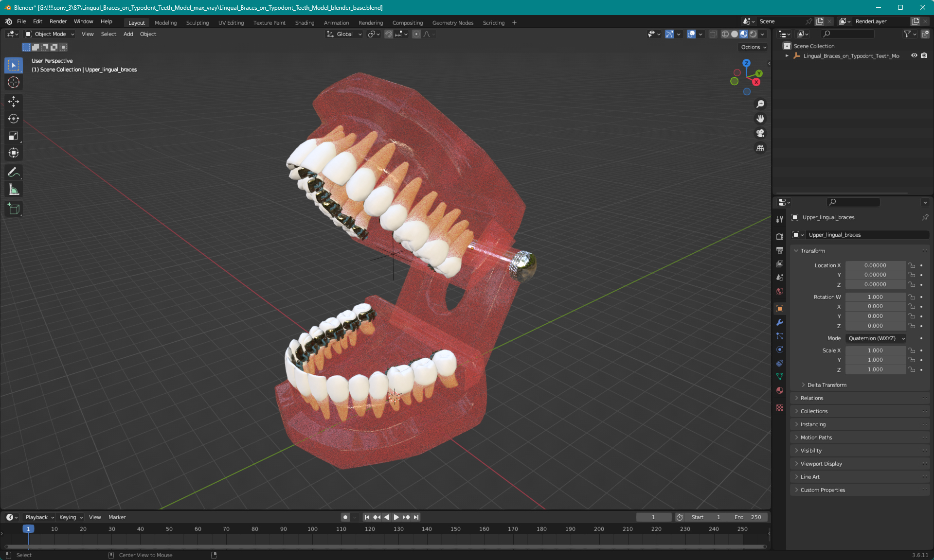
Task: Activate the Move tool
Action: (14, 101)
